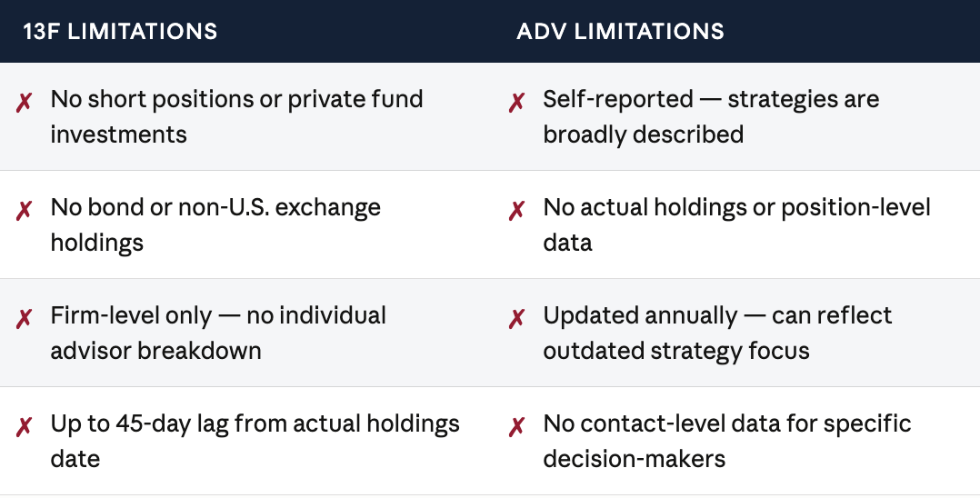
Task: Click 'Updated annually — can reflect outdated strategy focus'
Action: coord(717,333)
